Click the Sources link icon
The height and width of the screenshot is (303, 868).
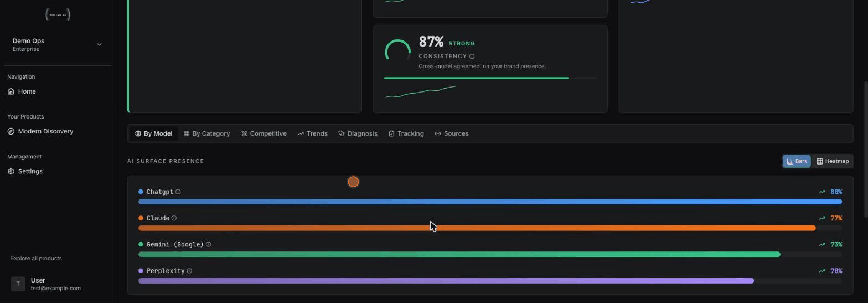pyautogui.click(x=438, y=133)
